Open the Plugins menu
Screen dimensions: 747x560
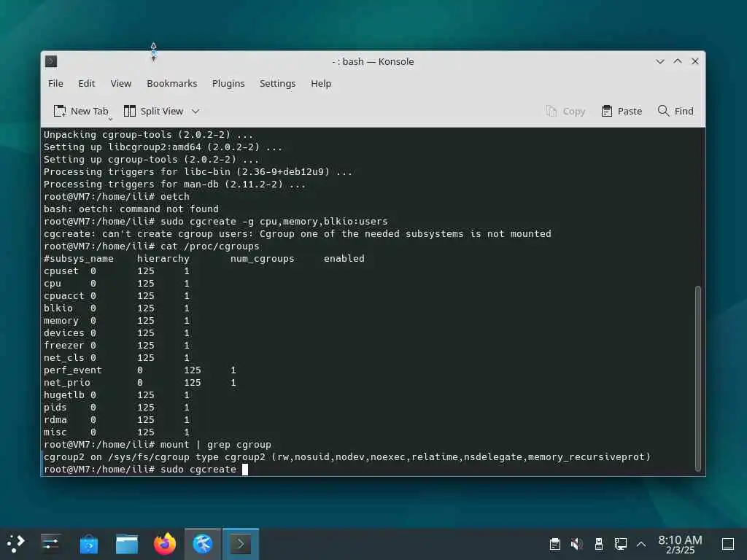coord(228,83)
